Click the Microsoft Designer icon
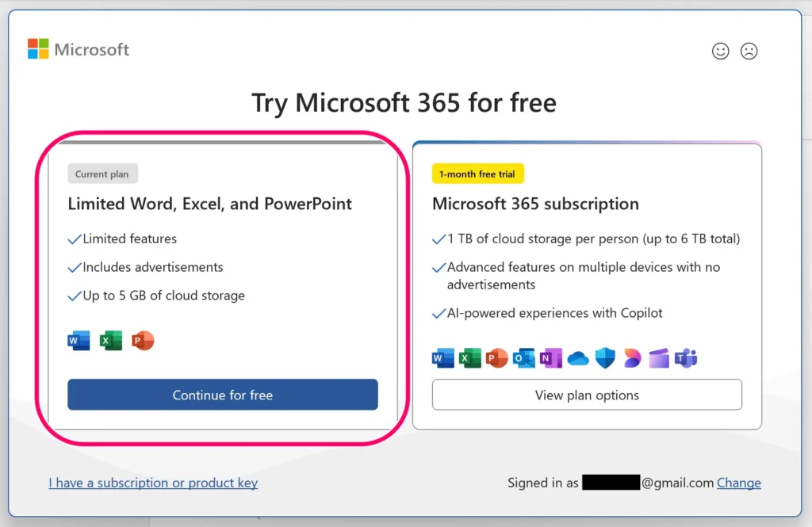Viewport: 812px width, 527px height. click(x=632, y=358)
